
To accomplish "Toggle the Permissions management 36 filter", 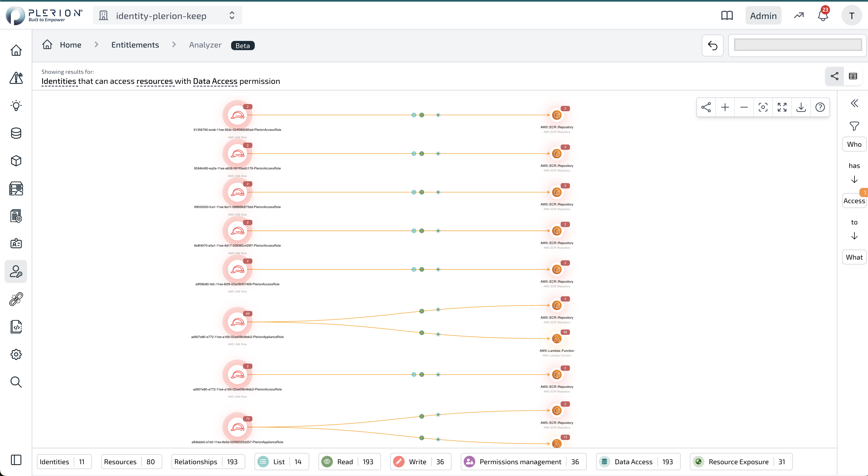I will (x=524, y=462).
